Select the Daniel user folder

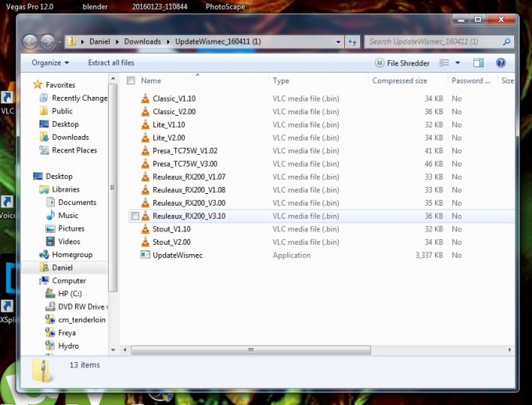62,267
